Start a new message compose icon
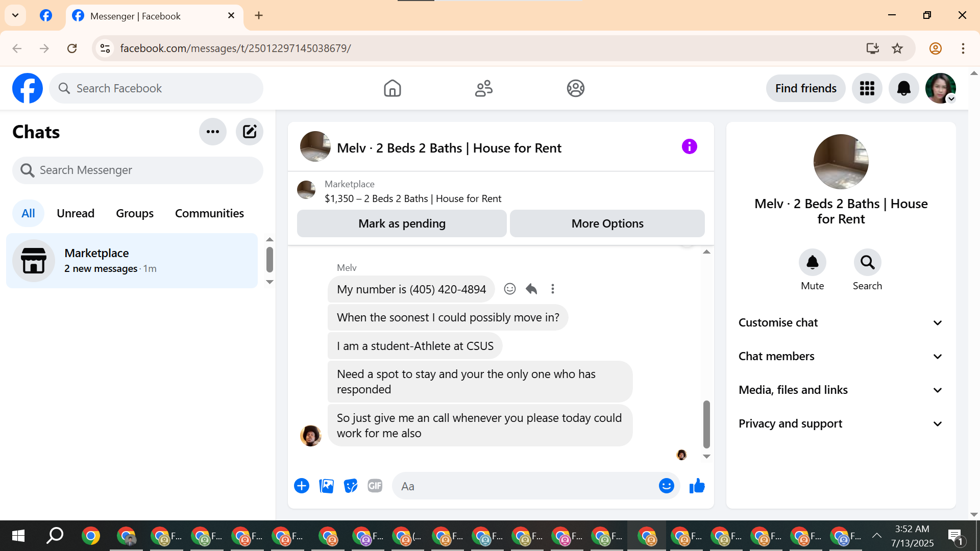This screenshot has height=551, width=980. [x=249, y=132]
